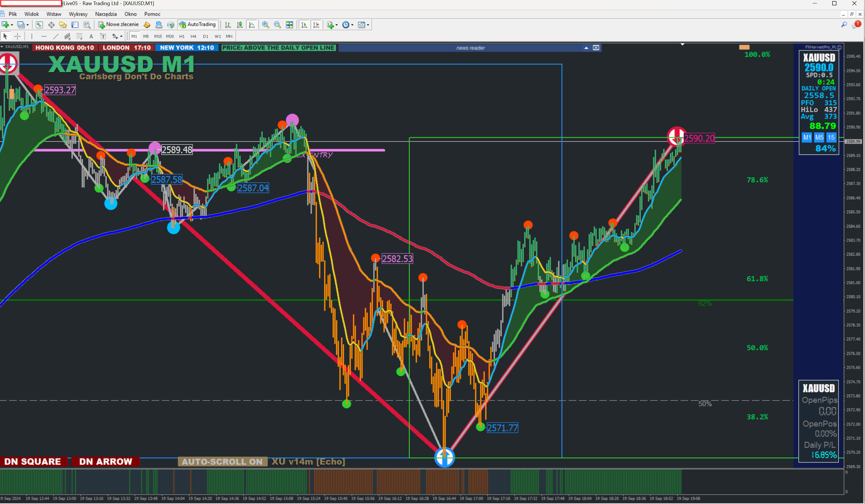Viewport: 865px width, 504px height.
Task: Toggle the AUTO-SCROLL ON chart button
Action: pos(222,462)
